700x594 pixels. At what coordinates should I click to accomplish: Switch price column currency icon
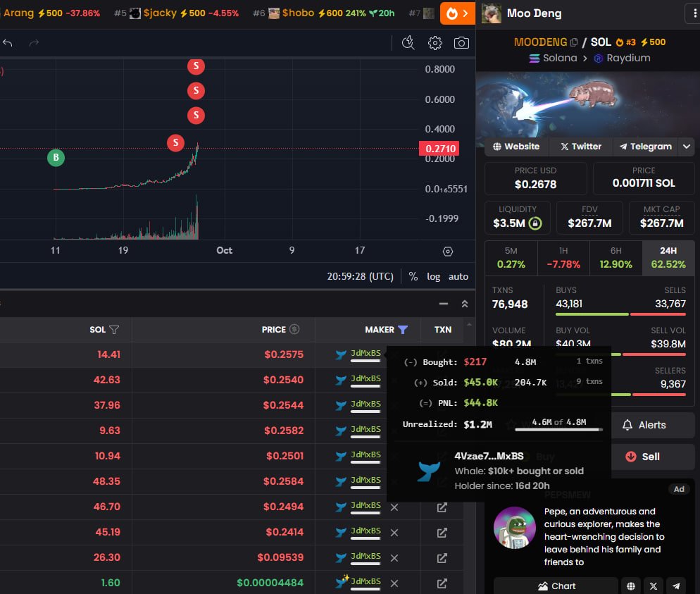coord(294,329)
